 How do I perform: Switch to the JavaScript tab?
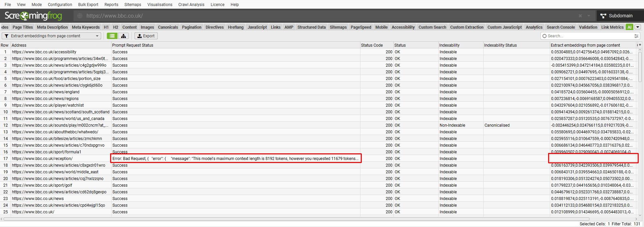pyautogui.click(x=257, y=27)
